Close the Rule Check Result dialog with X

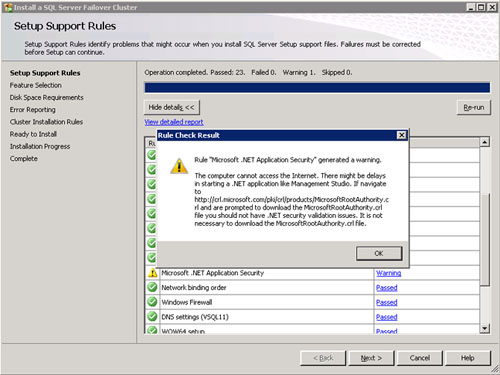click(402, 135)
